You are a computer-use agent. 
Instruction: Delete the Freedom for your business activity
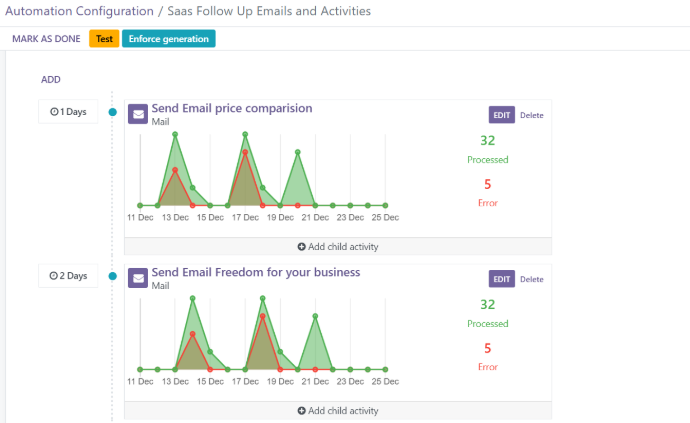pyautogui.click(x=532, y=279)
